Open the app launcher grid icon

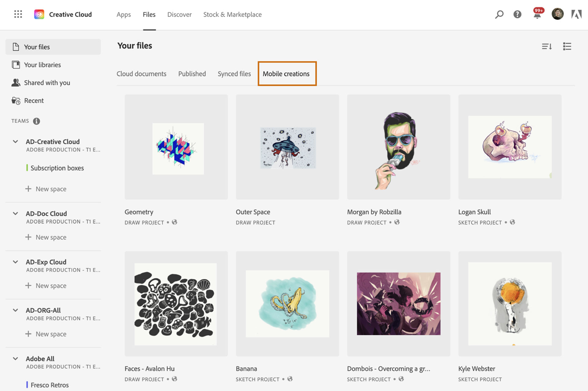18,14
